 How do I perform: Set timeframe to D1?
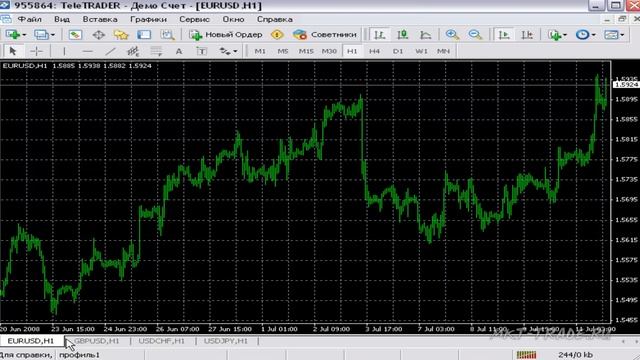pos(398,51)
